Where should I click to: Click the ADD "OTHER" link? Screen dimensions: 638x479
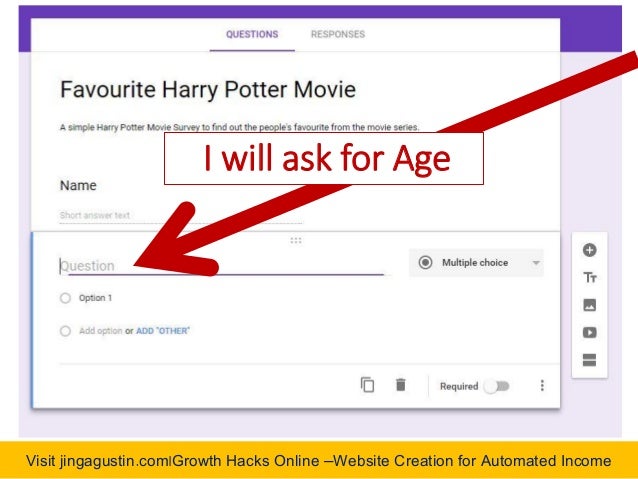(x=163, y=331)
